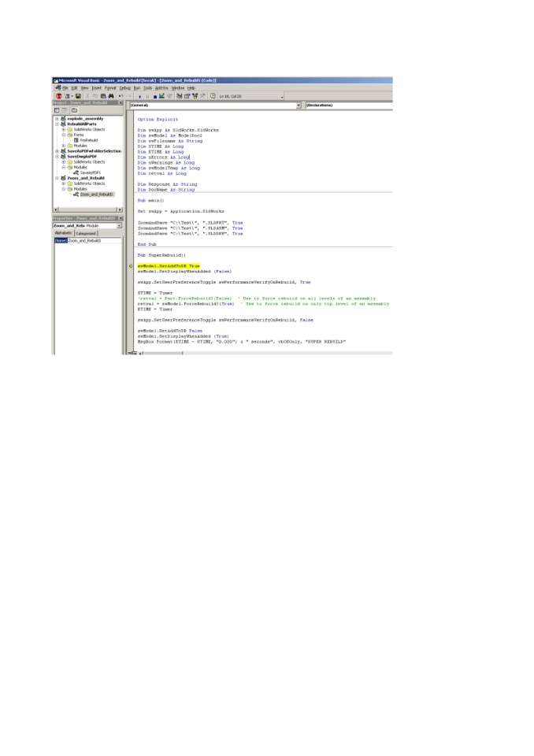The image size is (534, 756).
Task: Open the Edit menu
Action: pos(74,87)
